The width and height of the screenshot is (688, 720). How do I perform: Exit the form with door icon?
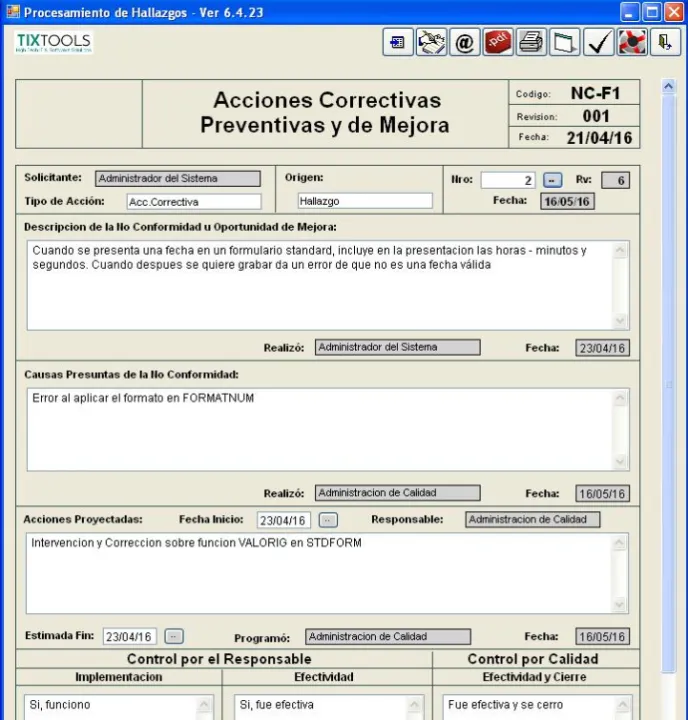[x=664, y=42]
